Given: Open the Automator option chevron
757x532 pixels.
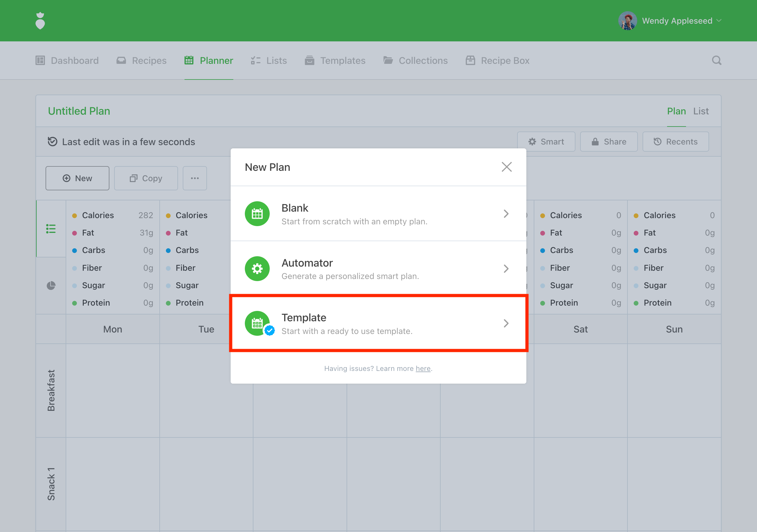Looking at the screenshot, I should pyautogui.click(x=506, y=269).
